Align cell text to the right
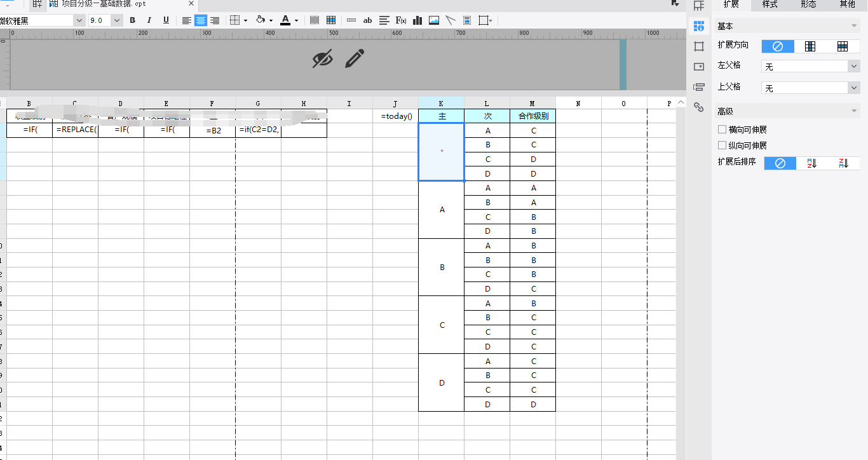Image resolution: width=868 pixels, height=460 pixels. (x=215, y=20)
